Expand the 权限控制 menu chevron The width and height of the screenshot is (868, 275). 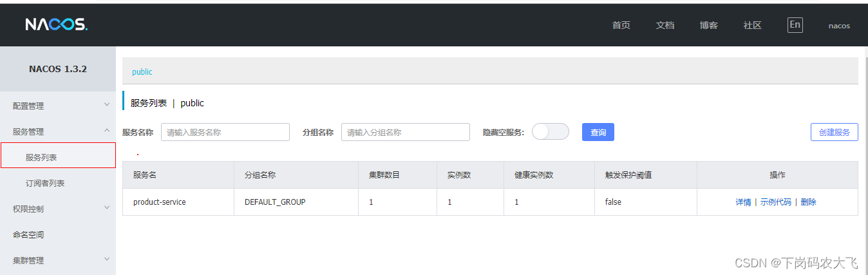(107, 208)
